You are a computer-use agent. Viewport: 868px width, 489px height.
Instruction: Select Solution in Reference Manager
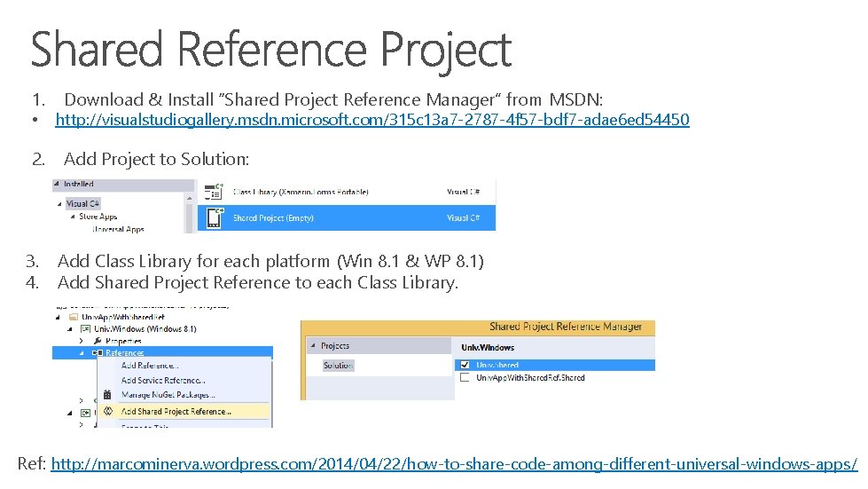click(x=338, y=366)
